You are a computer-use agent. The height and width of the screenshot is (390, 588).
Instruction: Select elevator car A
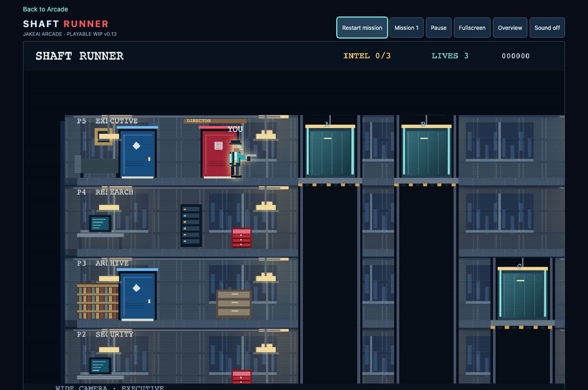click(330, 151)
